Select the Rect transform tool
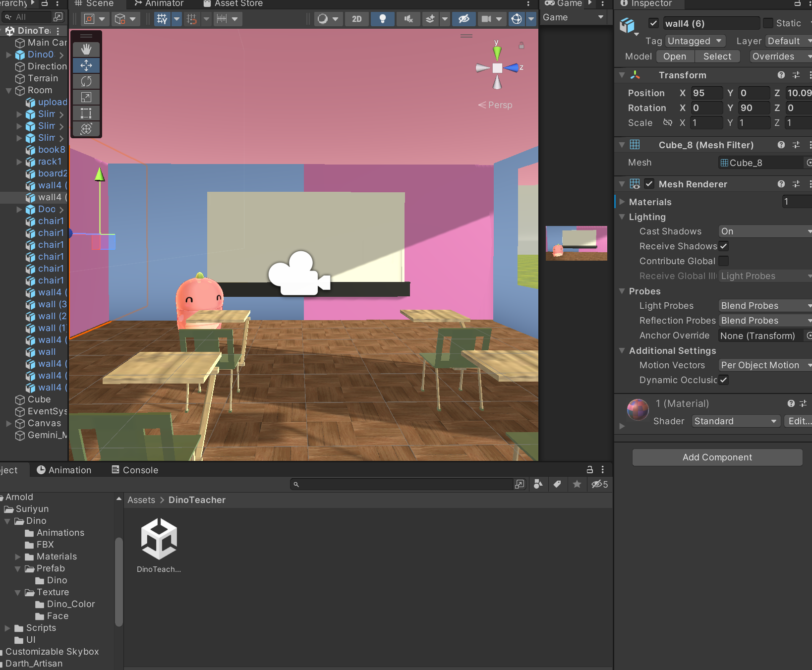This screenshot has height=670, width=812. coord(86,113)
